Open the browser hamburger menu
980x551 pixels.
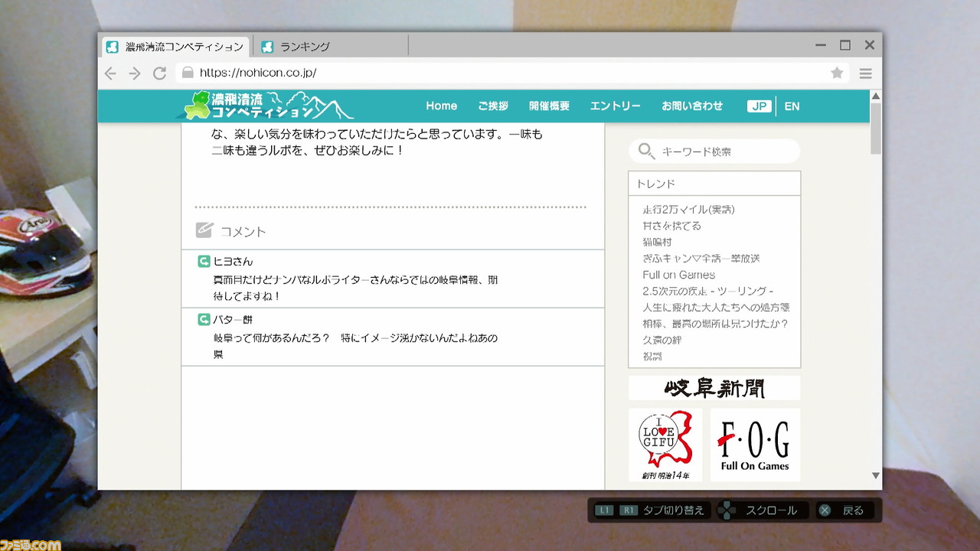tap(866, 73)
